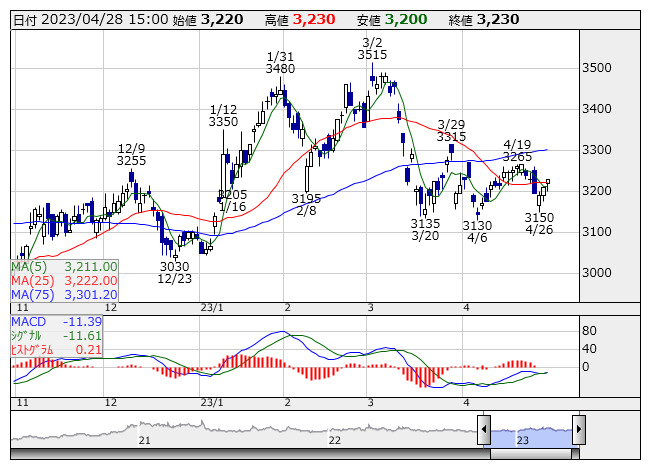Viewport: 653px width, 470px height.
Task: Click the 3/2 3515 high price label
Action: [x=372, y=49]
